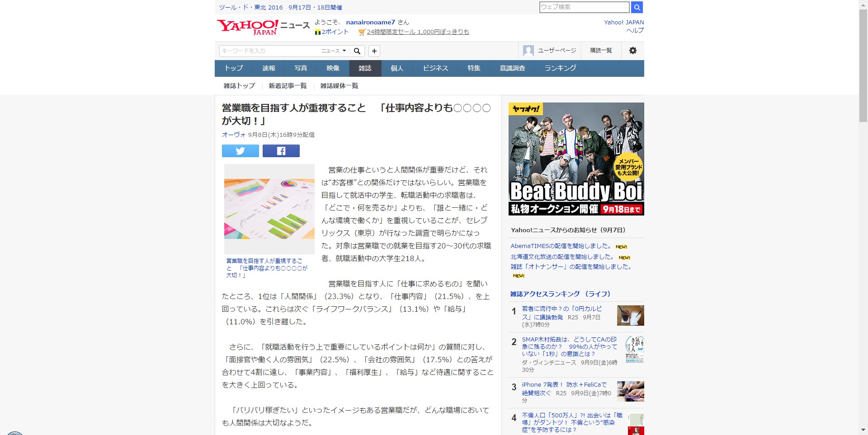Open the 特集 navigation tab

pos(474,68)
